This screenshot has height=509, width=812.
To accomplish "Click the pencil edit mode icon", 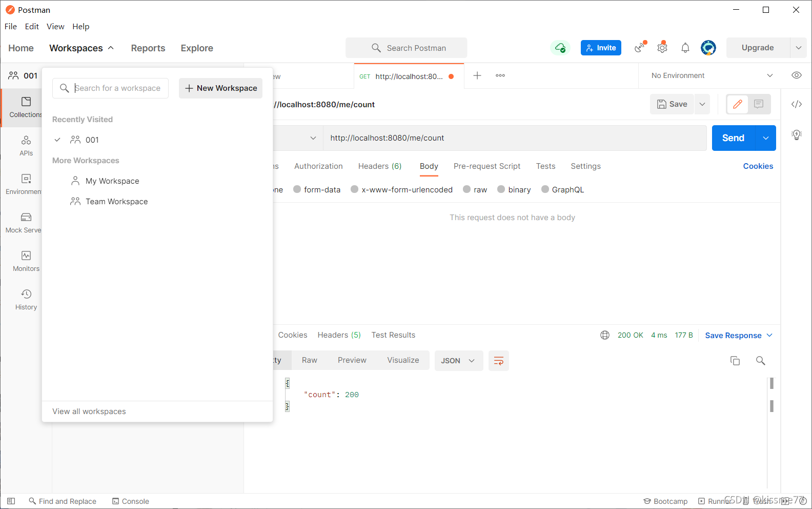I will pos(738,104).
